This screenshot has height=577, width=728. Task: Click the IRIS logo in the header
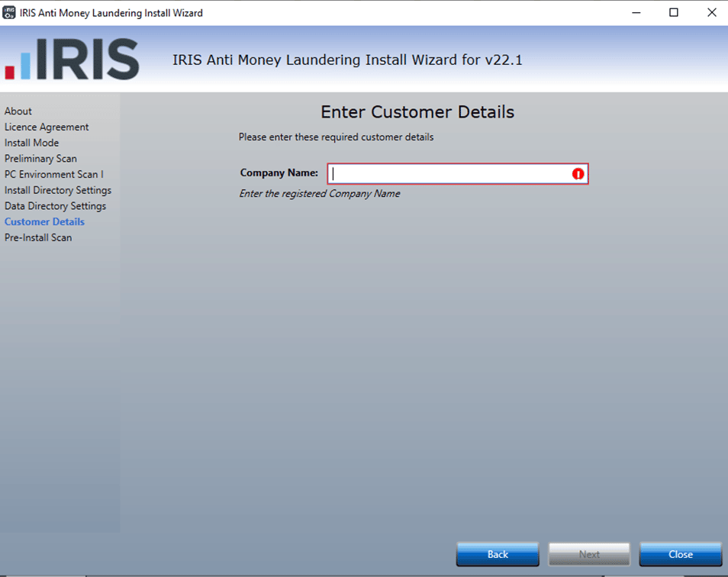point(72,59)
